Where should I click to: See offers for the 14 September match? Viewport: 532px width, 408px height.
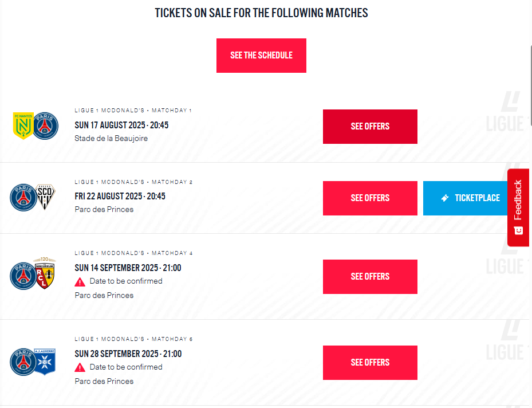point(370,277)
